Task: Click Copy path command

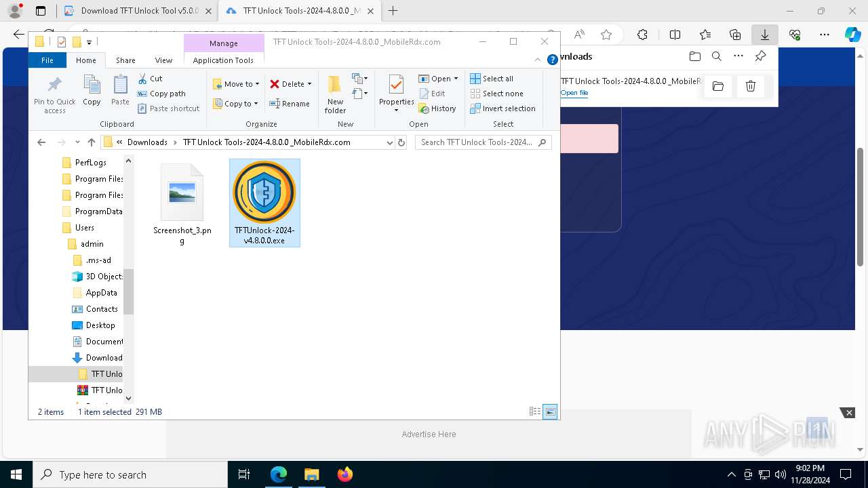Action: click(161, 94)
